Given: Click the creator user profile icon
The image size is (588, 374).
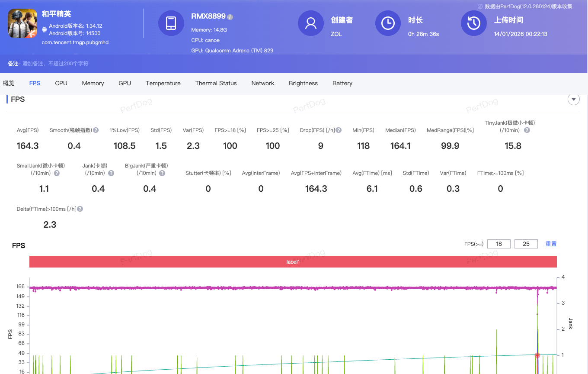Looking at the screenshot, I should point(310,23).
